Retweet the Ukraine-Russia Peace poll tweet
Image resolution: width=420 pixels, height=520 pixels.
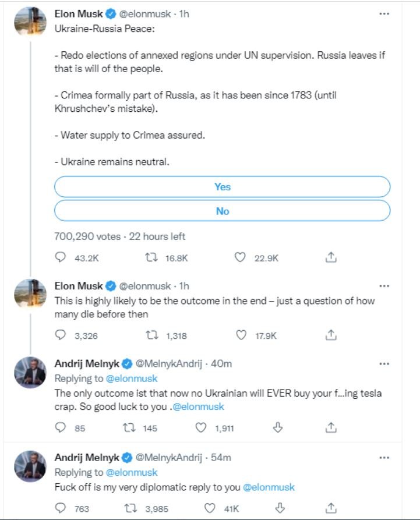tap(150, 257)
